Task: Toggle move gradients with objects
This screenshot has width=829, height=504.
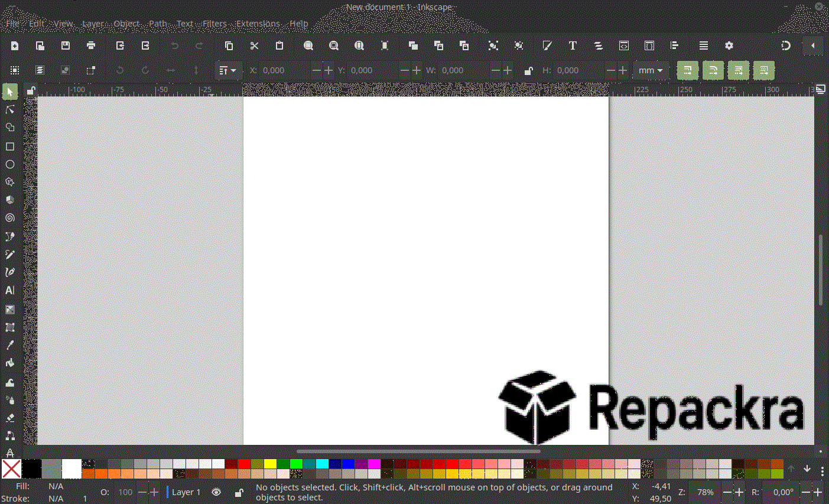Action: pyautogui.click(x=739, y=70)
